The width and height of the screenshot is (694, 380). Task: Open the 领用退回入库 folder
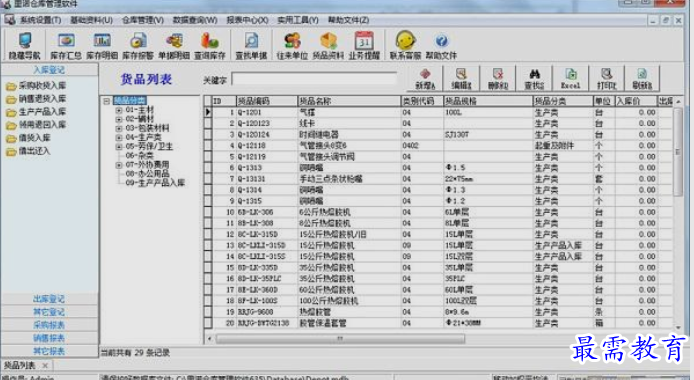tap(36, 125)
